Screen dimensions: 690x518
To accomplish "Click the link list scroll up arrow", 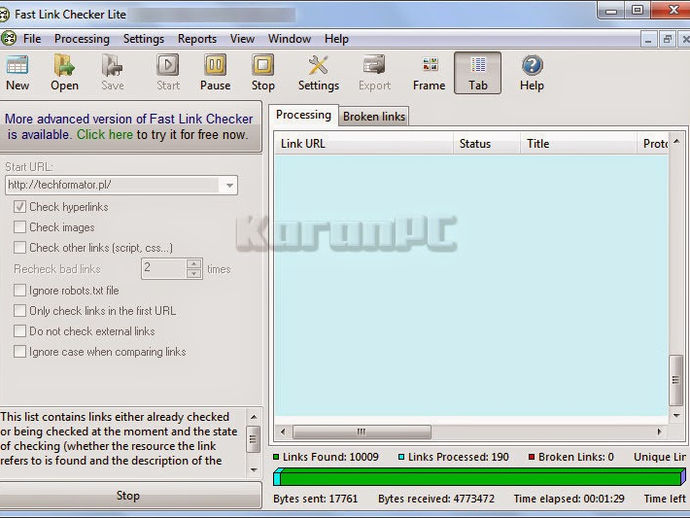I will coord(676,141).
